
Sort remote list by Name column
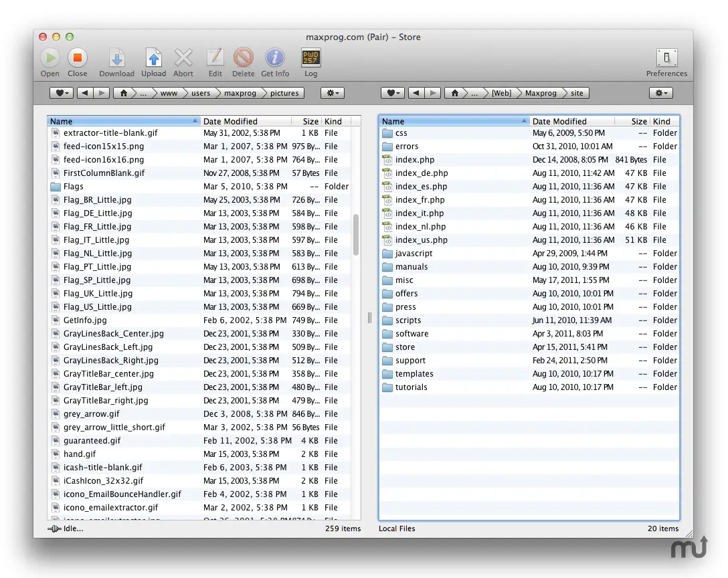(124, 121)
